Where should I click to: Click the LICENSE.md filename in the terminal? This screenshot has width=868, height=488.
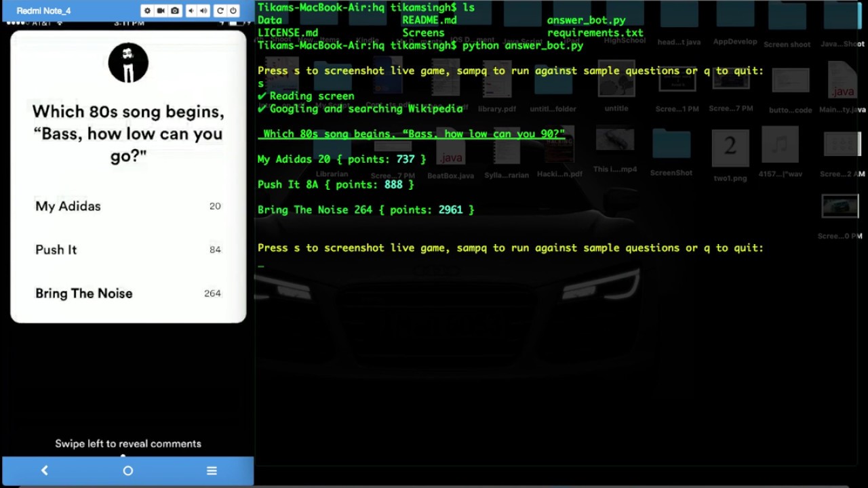(288, 33)
